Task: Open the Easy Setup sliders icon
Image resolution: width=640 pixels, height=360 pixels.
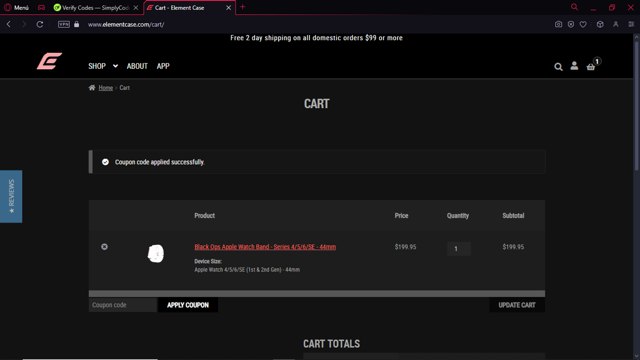Action: 631,24
